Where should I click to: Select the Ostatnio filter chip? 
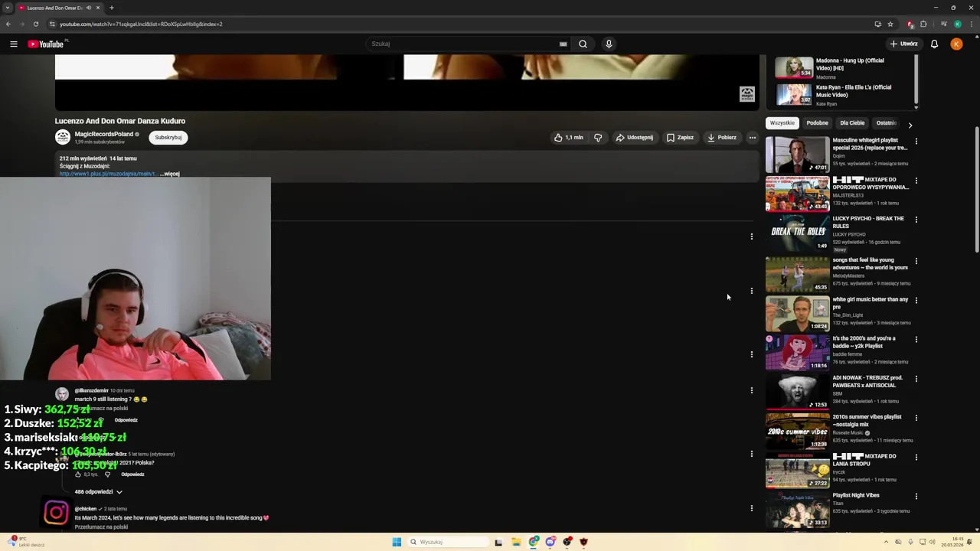[886, 123]
